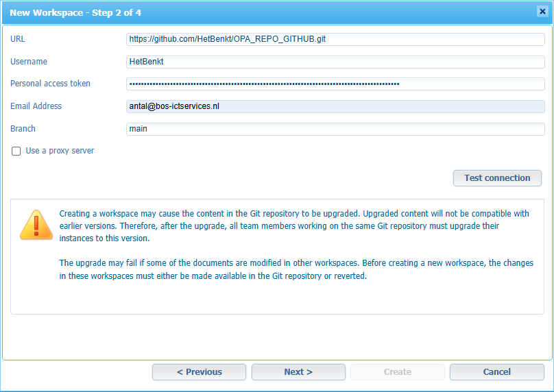554x392 pixels.
Task: Focus the Personal access token field
Action: click(335, 84)
